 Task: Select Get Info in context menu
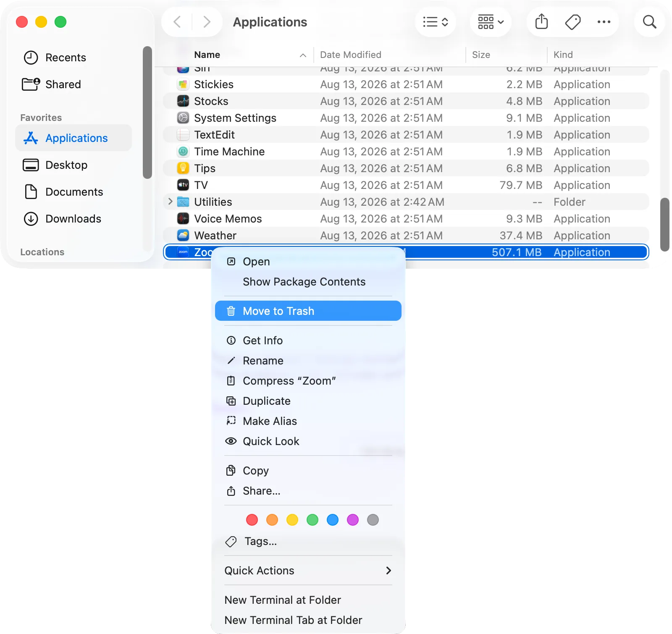click(308, 341)
